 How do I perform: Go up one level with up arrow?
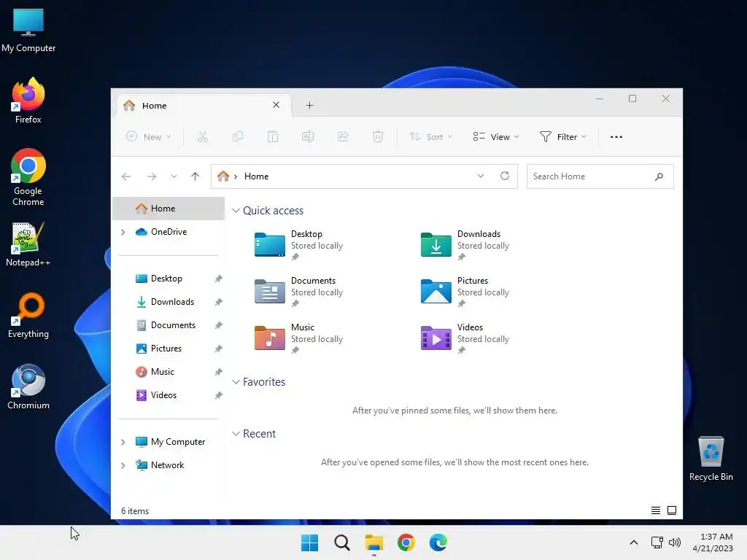[x=195, y=176]
